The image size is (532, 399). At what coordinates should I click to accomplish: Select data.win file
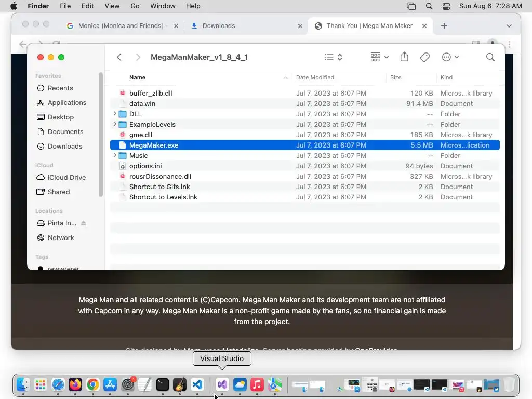tap(304, 103)
